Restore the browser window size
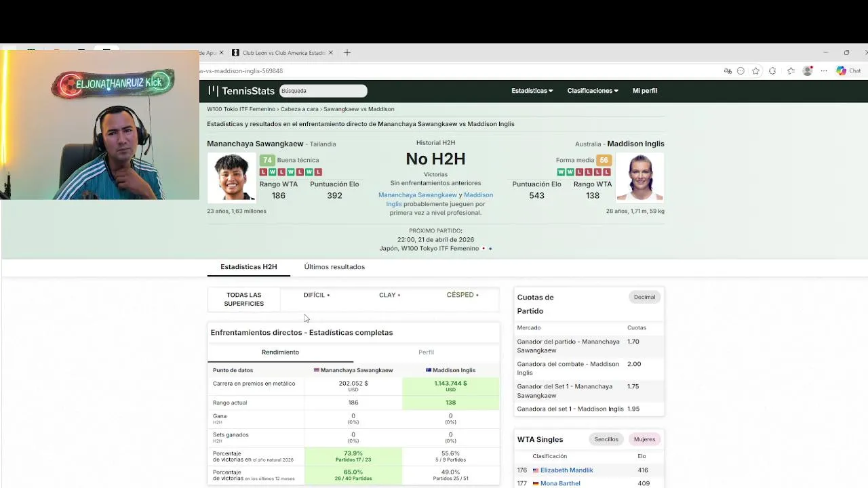 click(846, 53)
